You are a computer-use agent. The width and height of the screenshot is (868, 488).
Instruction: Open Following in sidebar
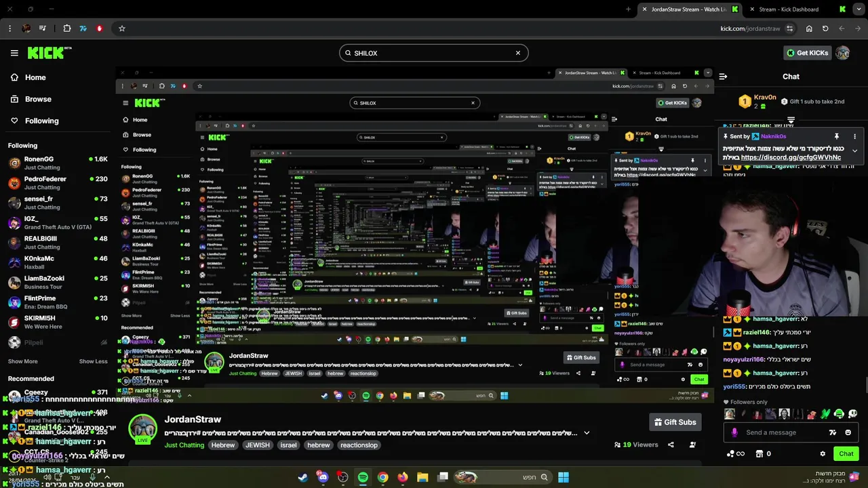point(34,121)
